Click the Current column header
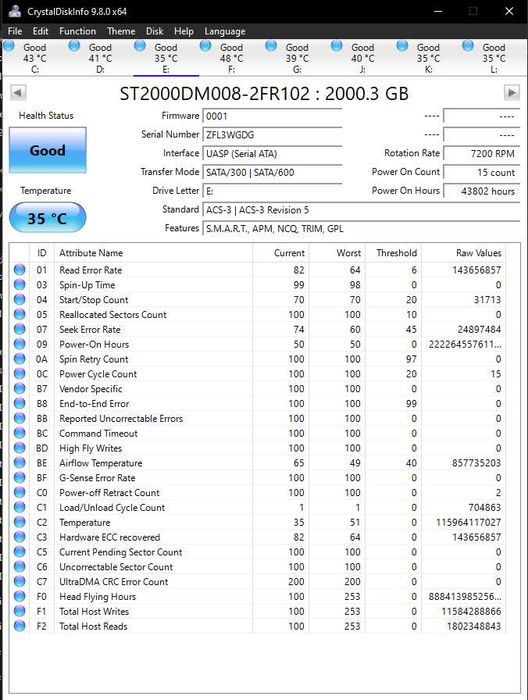Screen dimensions: 528x700 pos(281,253)
